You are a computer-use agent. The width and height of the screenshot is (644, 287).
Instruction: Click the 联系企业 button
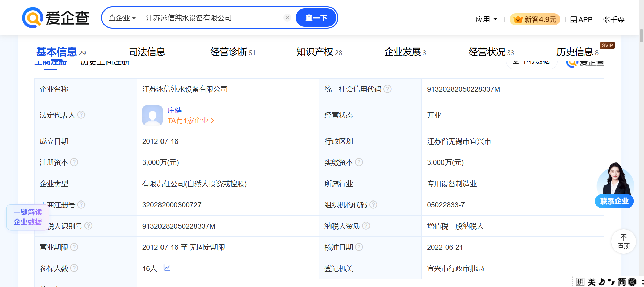click(614, 201)
